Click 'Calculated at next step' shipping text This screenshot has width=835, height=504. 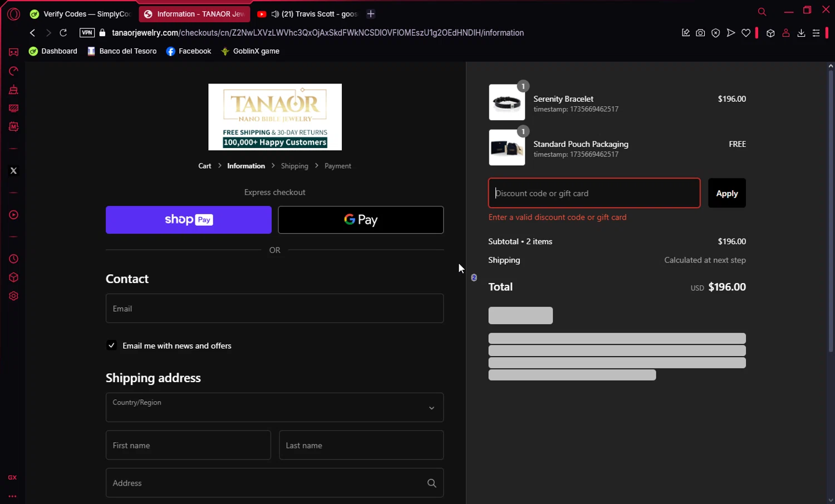[705, 260]
